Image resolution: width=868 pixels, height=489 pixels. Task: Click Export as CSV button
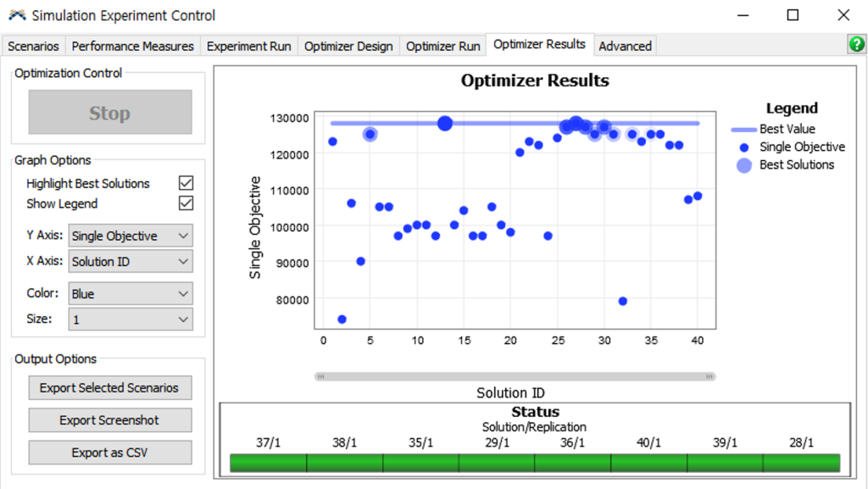pyautogui.click(x=110, y=453)
